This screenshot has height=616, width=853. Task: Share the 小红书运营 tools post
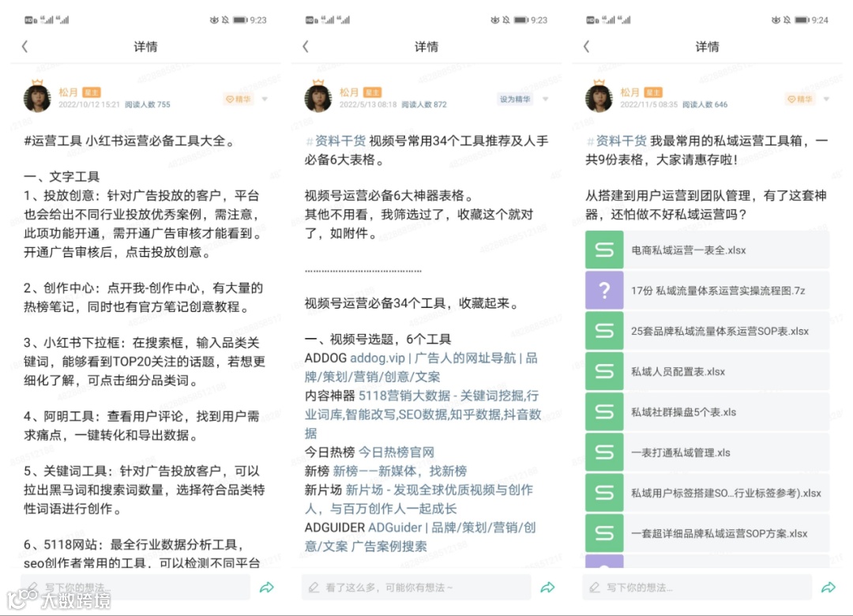267,587
